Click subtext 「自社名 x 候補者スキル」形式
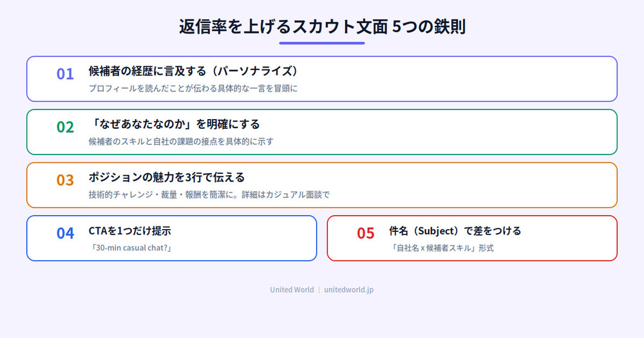Screen dimensions: 644x338 click(x=442, y=248)
